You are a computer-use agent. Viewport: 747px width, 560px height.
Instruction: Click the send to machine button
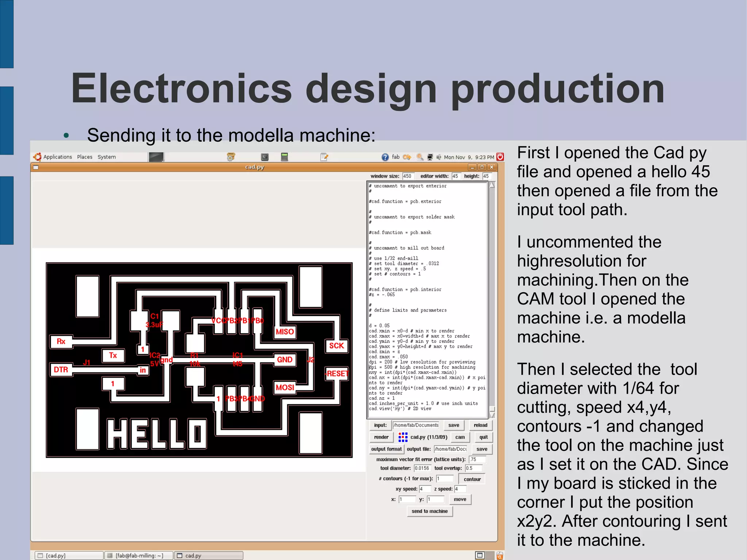[x=429, y=511]
